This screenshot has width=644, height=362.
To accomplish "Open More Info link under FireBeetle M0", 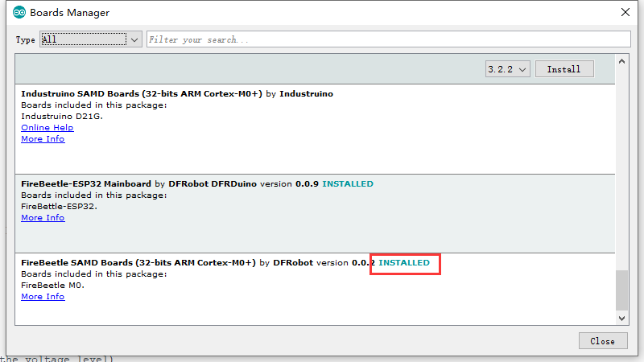I will point(43,297).
